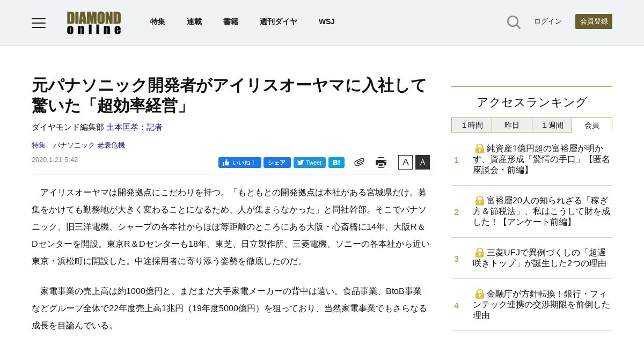Screen dimensions: 644x338
Task: Share the article via Tweet button
Action: click(310, 163)
